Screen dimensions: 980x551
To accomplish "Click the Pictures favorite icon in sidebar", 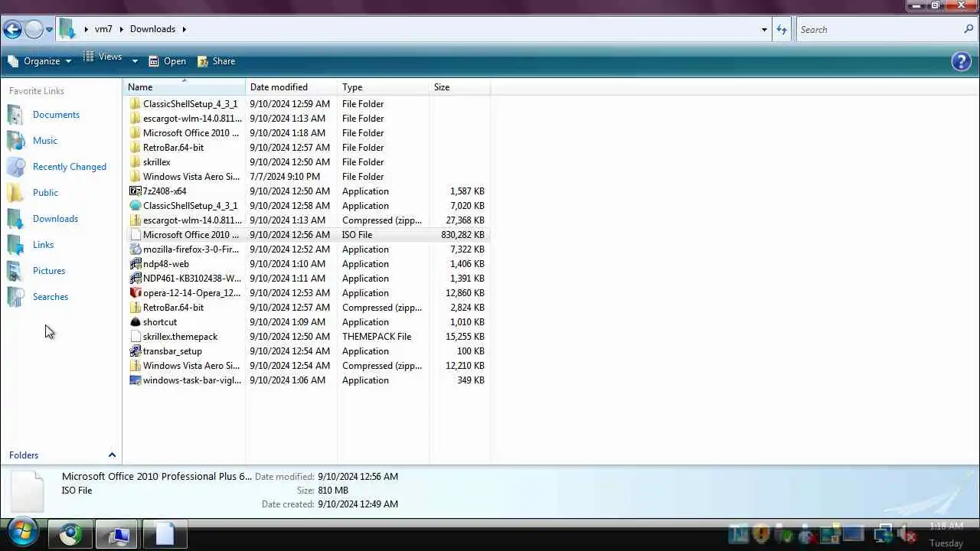I will point(16,271).
